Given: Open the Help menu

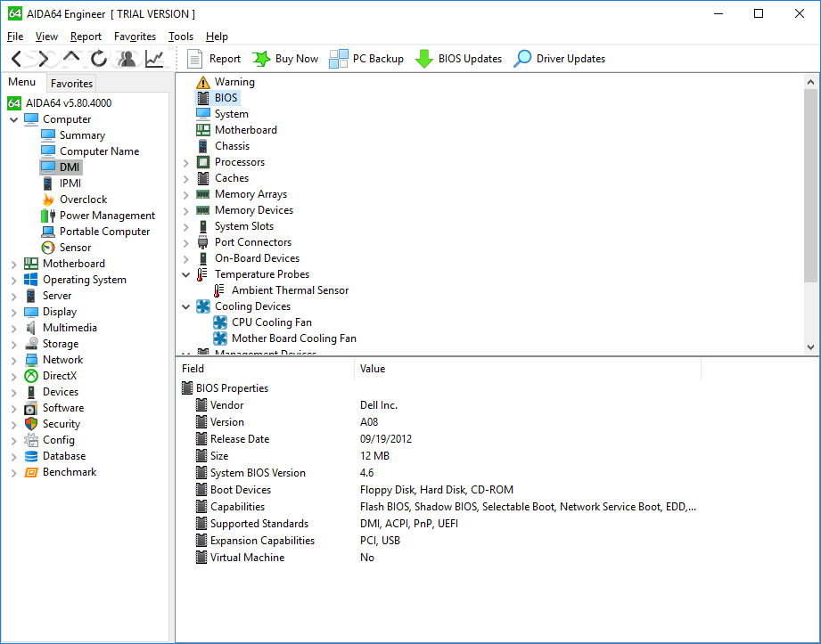Looking at the screenshot, I should point(217,37).
